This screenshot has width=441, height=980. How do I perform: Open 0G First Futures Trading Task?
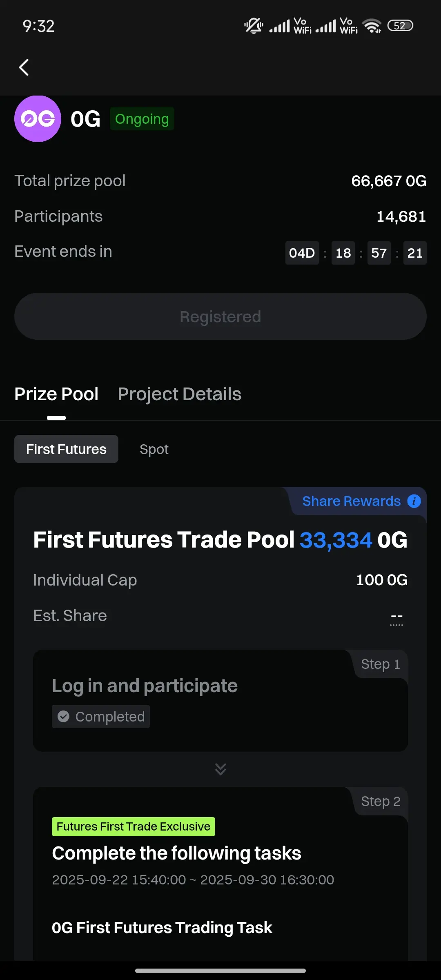pos(162,928)
